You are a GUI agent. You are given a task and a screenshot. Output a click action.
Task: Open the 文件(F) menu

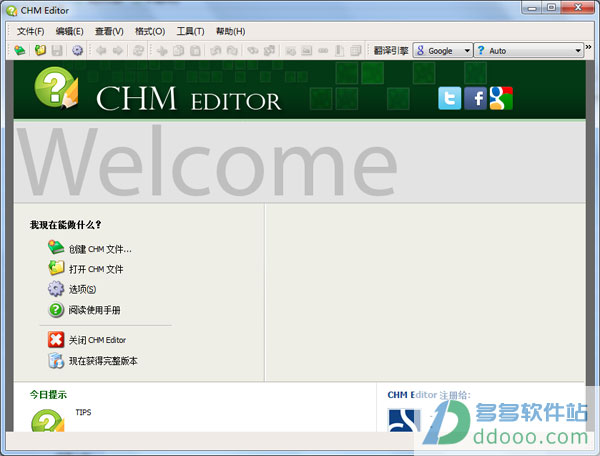31,31
